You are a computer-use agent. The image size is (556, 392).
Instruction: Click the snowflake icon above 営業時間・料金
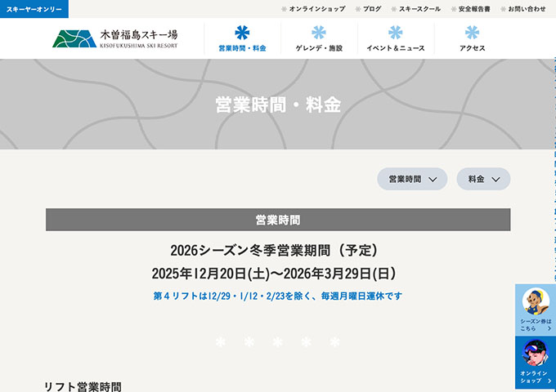click(242, 33)
